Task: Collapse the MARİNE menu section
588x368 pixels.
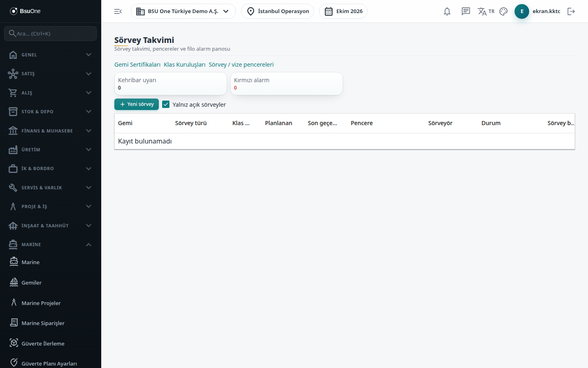Action: click(51, 245)
